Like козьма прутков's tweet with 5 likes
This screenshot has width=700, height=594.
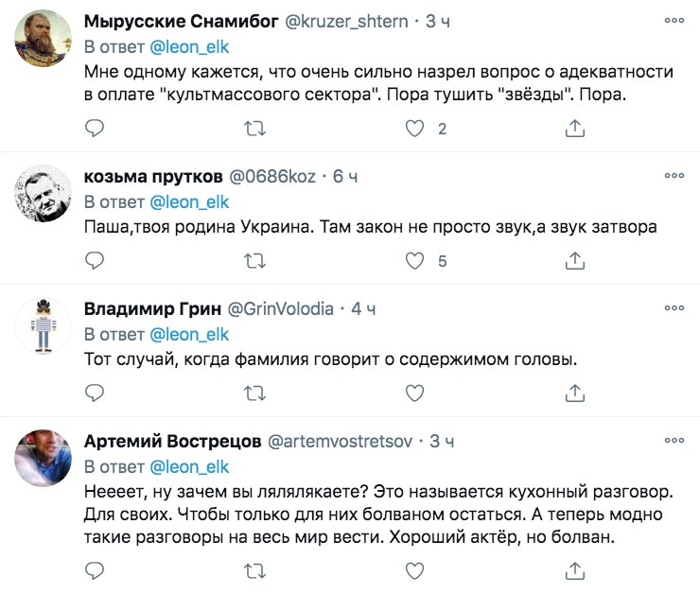click(414, 260)
